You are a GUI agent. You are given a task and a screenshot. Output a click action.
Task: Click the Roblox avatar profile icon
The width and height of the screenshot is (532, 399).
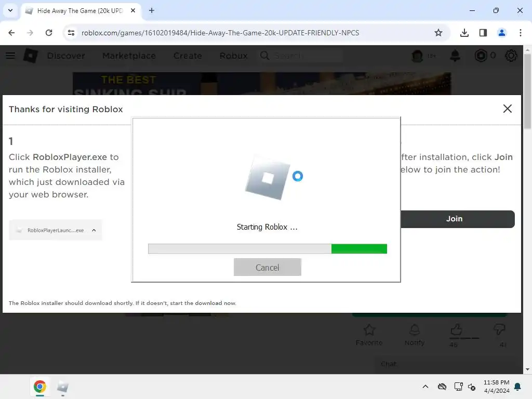417,56
